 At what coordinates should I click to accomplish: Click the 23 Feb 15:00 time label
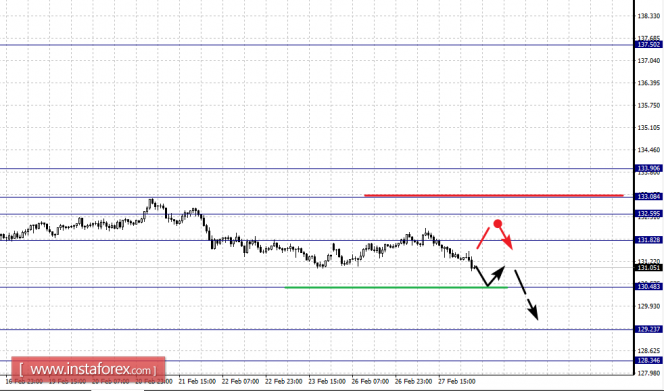(327, 381)
